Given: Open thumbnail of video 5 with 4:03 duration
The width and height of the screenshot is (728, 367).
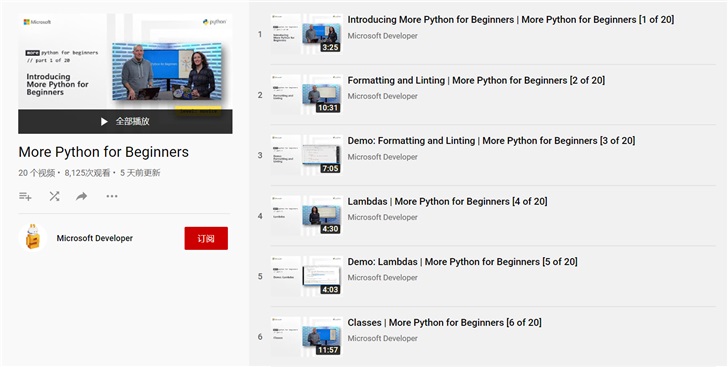Looking at the screenshot, I should [x=306, y=276].
